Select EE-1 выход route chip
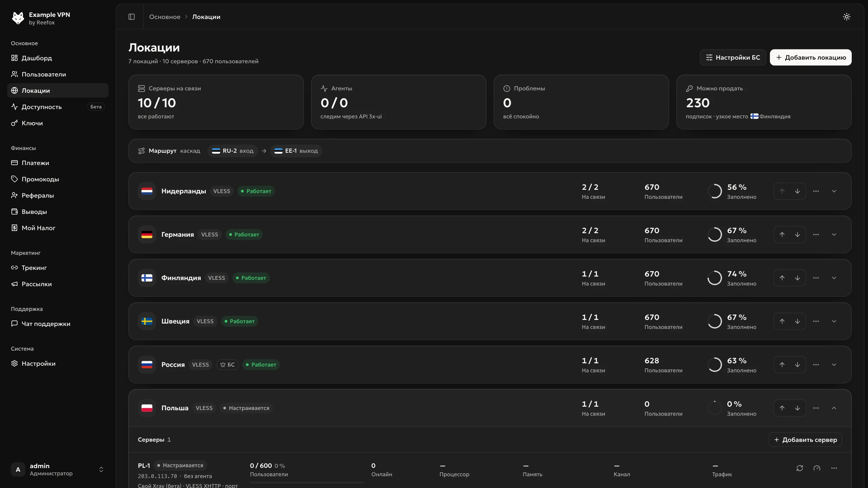Viewport: 868px width, 488px height. [x=296, y=151]
